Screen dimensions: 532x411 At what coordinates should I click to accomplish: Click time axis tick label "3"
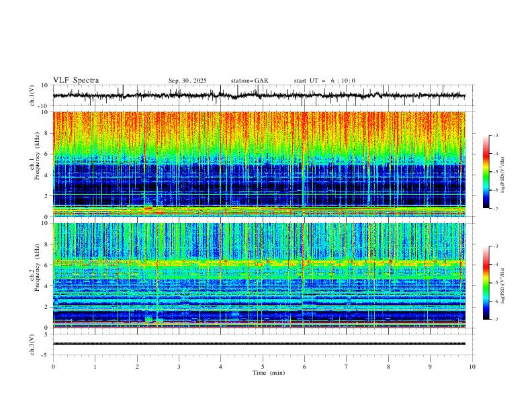(179, 367)
